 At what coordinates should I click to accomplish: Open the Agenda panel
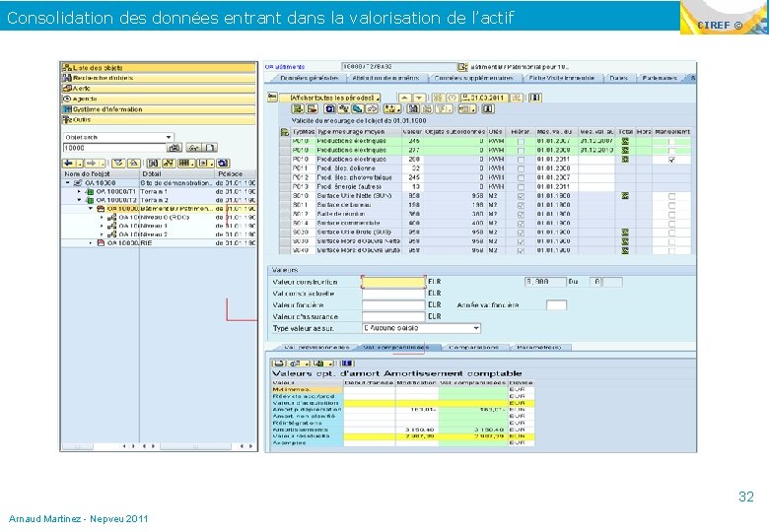pyautogui.click(x=159, y=99)
